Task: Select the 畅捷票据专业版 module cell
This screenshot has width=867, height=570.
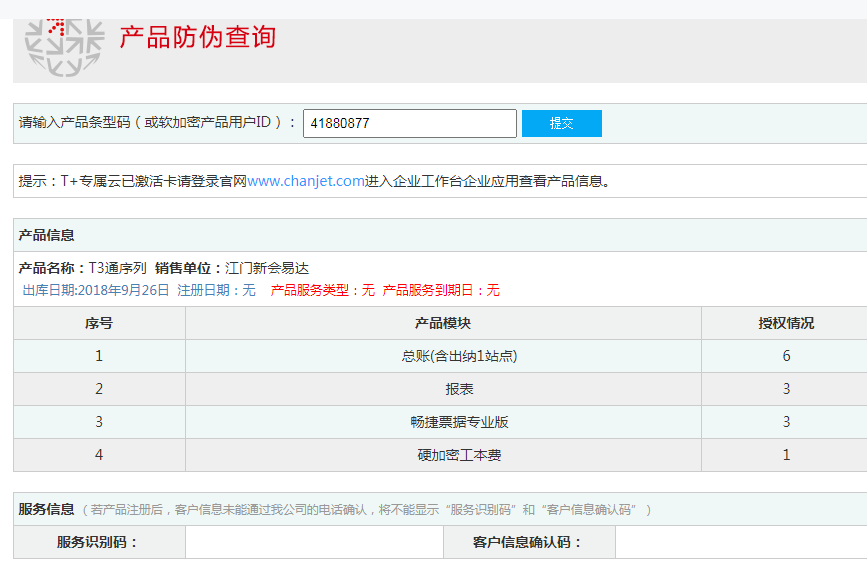Action: (443, 422)
